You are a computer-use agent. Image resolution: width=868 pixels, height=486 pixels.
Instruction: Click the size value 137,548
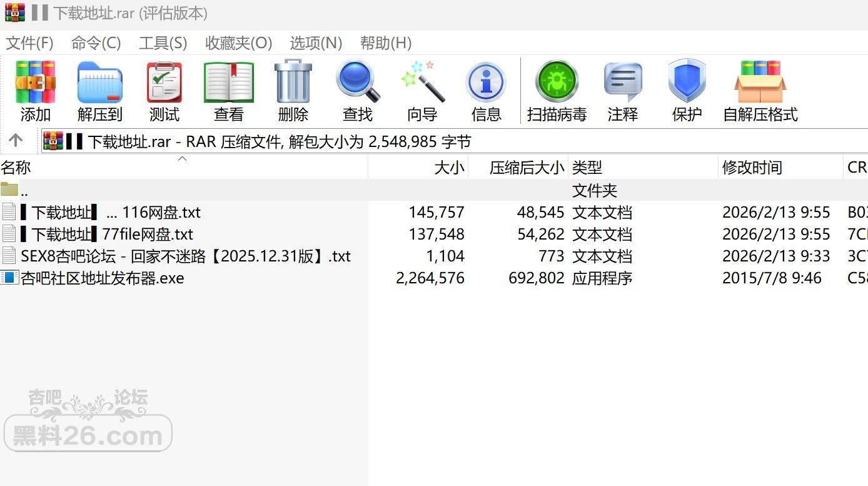pyautogui.click(x=437, y=235)
